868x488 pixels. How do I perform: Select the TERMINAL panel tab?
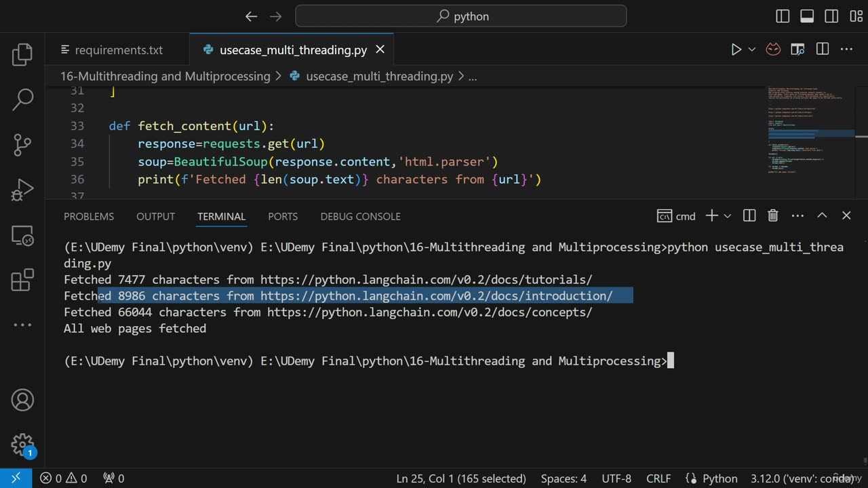221,216
